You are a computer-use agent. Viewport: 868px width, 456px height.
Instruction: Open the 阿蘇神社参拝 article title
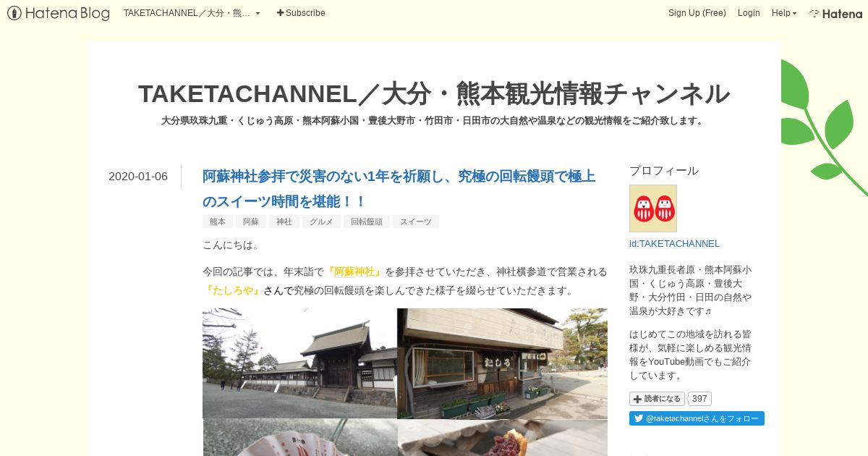coord(399,189)
